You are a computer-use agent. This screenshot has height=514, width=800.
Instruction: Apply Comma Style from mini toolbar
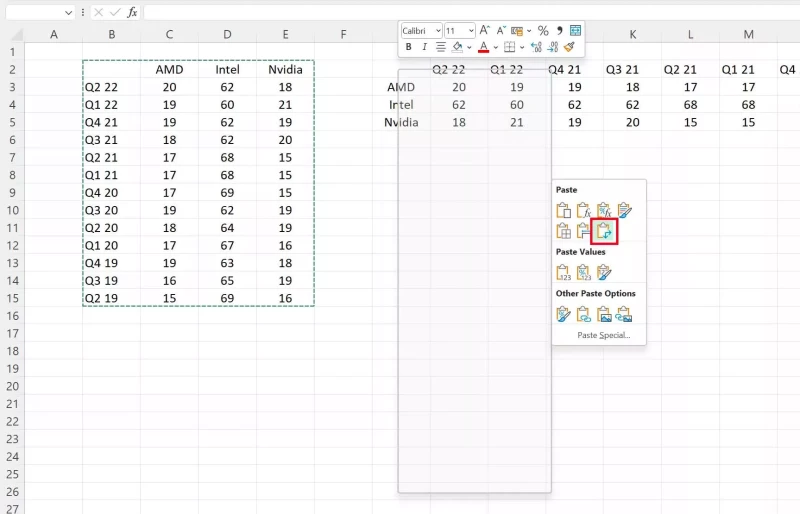click(x=559, y=31)
